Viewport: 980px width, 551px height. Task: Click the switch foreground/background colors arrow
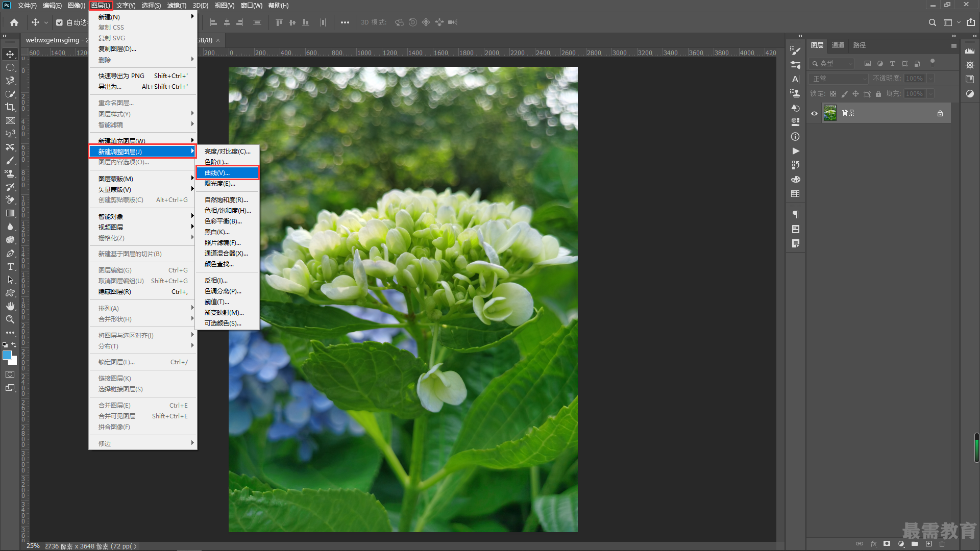[x=14, y=345]
